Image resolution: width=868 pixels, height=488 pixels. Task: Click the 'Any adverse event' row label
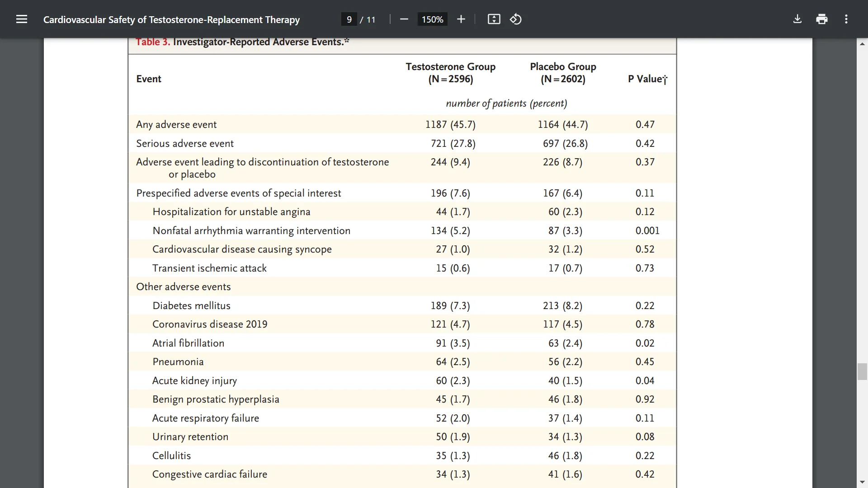pos(176,125)
